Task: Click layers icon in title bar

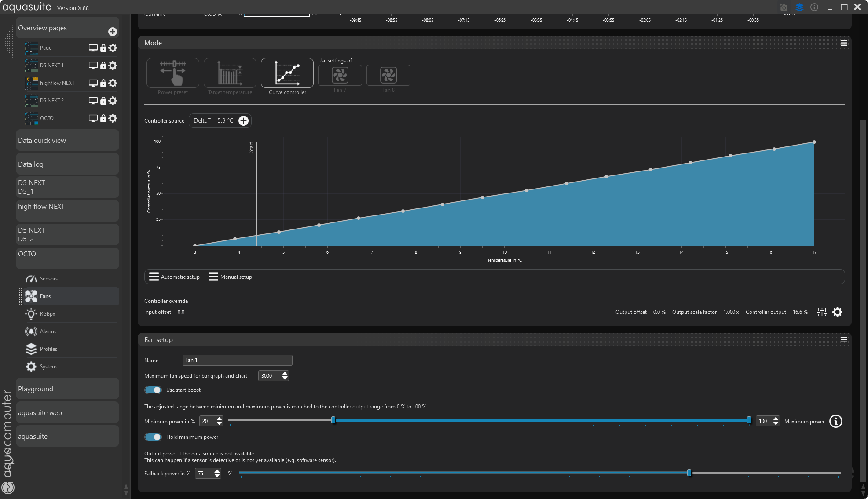Action: (799, 7)
